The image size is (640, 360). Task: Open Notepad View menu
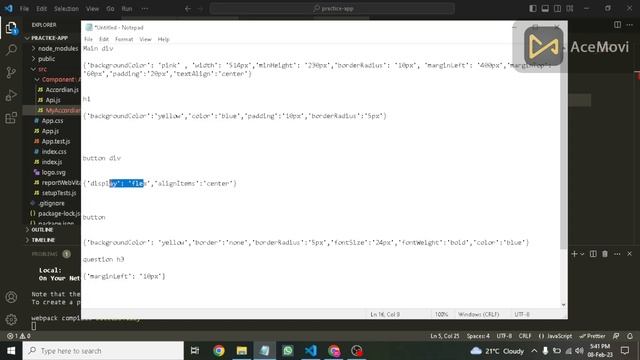click(x=145, y=39)
